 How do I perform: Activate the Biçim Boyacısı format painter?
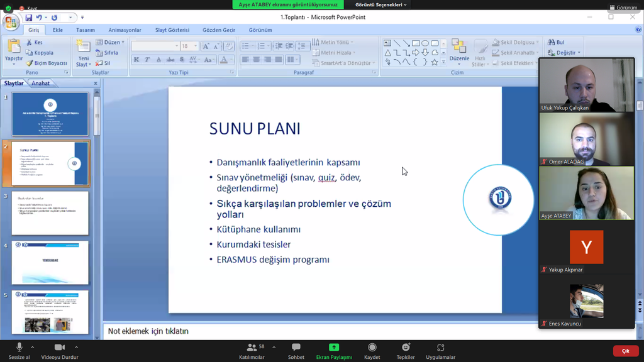coord(47,63)
